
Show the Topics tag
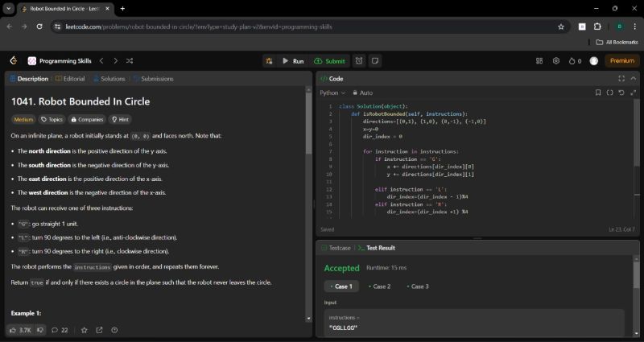[52, 119]
